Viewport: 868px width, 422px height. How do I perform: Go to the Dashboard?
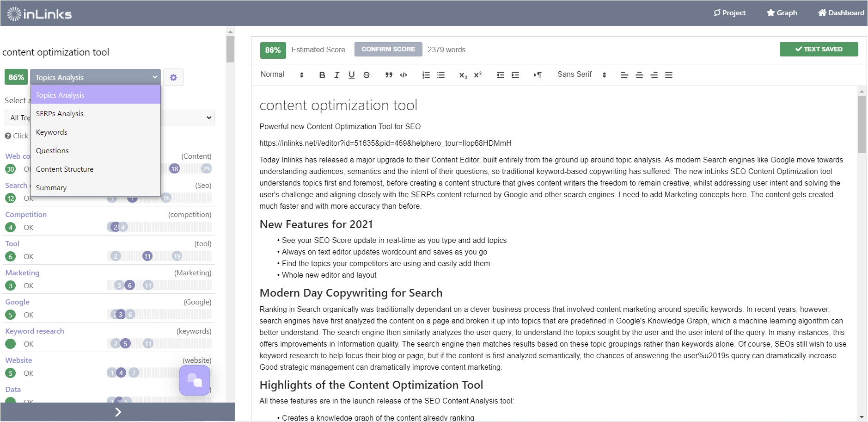click(x=841, y=13)
